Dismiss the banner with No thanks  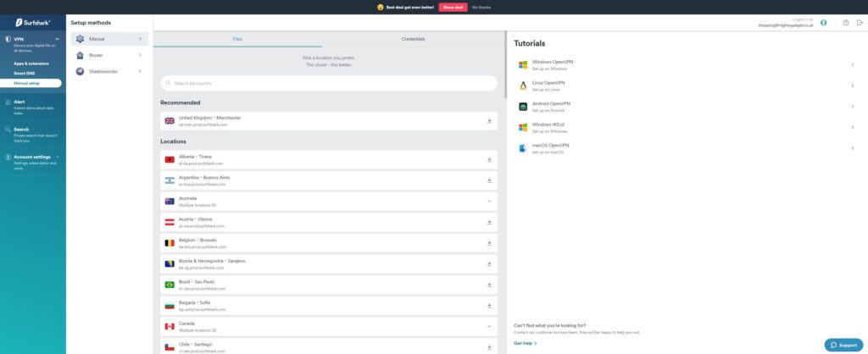[x=481, y=7]
